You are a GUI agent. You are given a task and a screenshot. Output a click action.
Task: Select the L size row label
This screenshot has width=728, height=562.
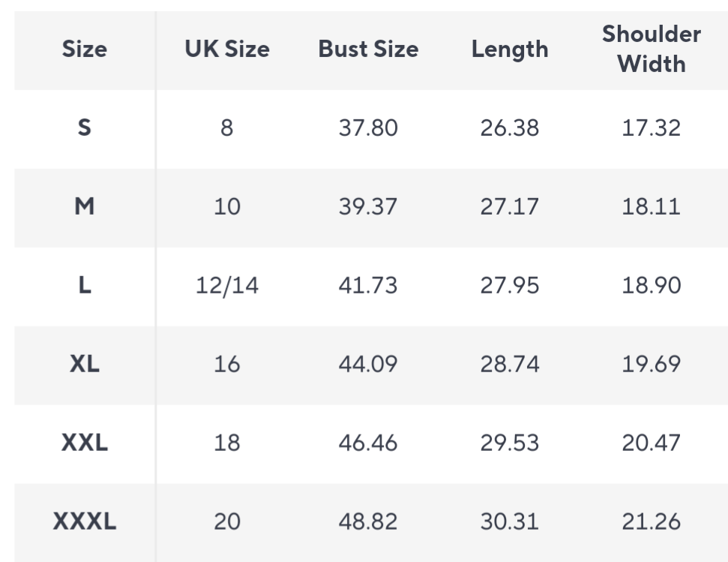85,285
